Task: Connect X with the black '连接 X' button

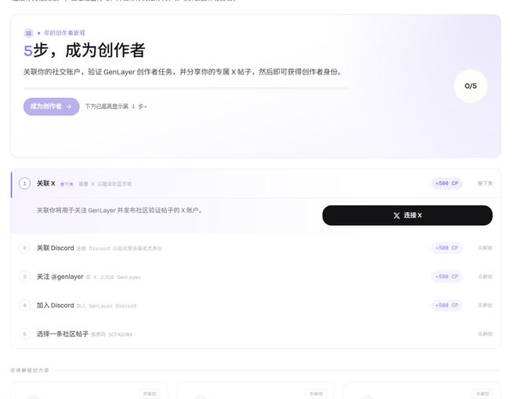Action: coord(407,216)
